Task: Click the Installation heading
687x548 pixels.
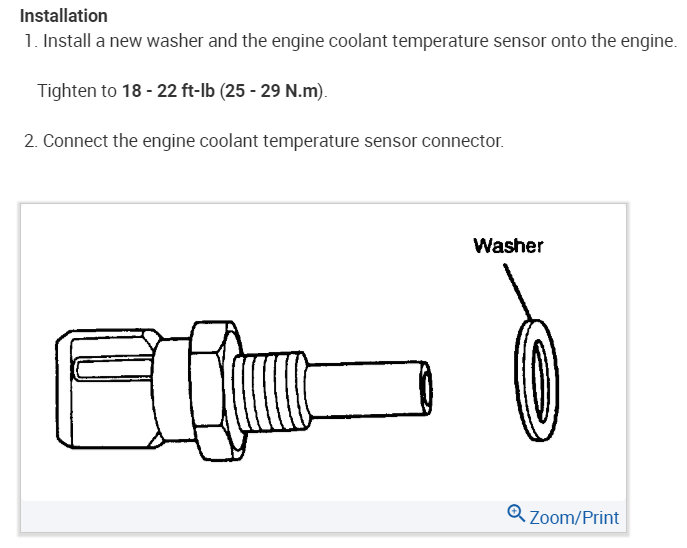Action: (64, 17)
